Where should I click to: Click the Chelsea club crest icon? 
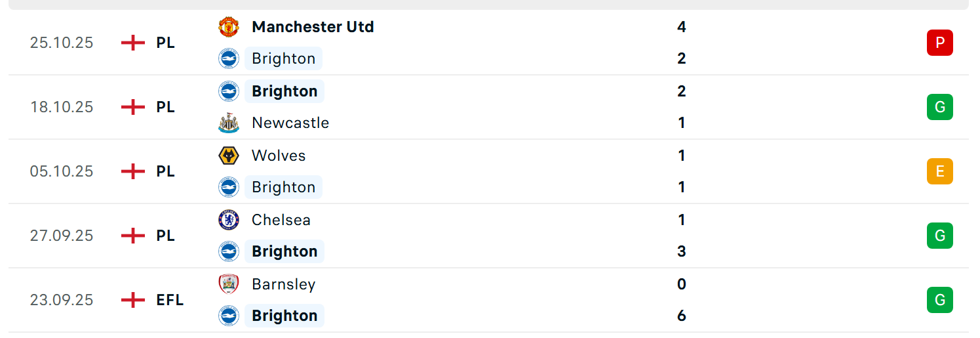pos(229,220)
